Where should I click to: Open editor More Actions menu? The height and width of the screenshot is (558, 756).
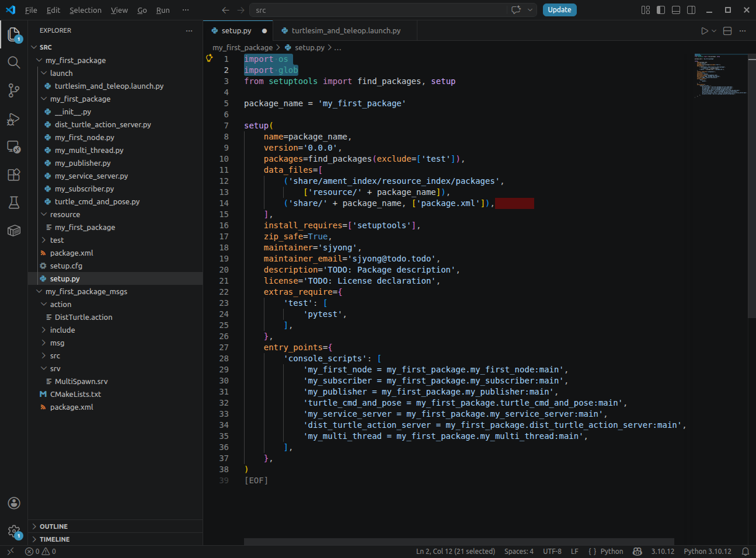click(x=743, y=31)
